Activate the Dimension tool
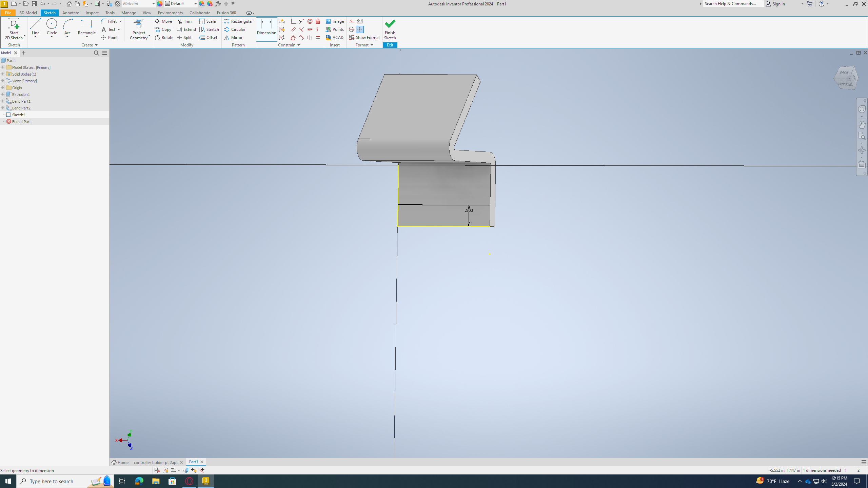 [267, 29]
